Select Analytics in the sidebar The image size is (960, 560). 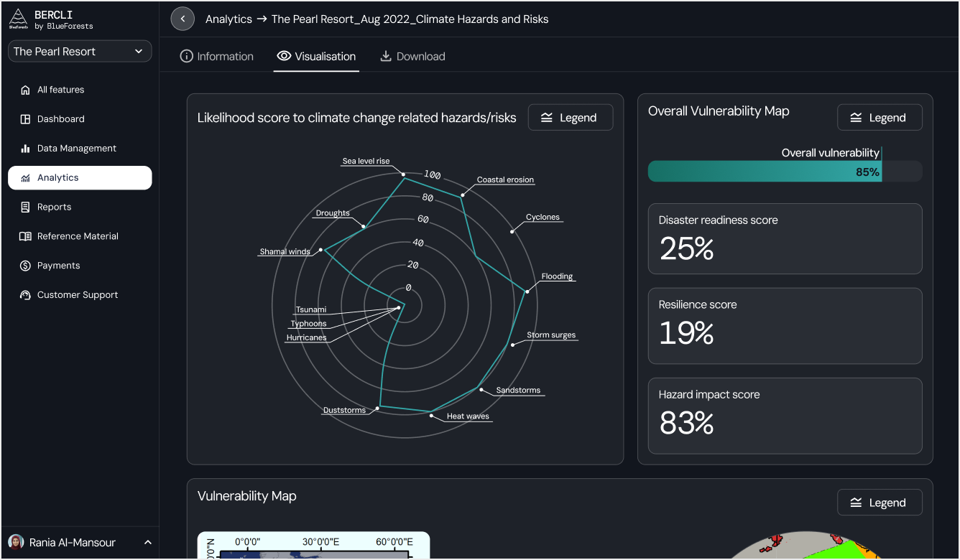click(x=80, y=178)
